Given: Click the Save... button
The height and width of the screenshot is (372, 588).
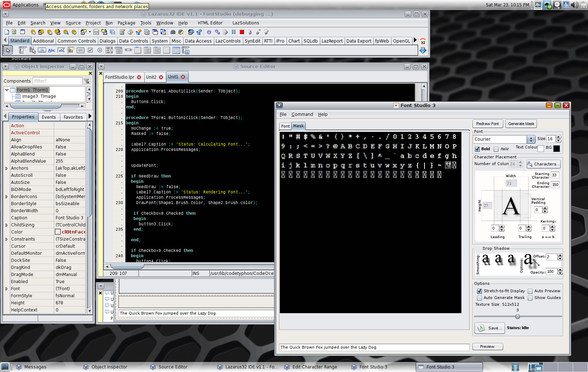Looking at the screenshot, I should (x=489, y=328).
